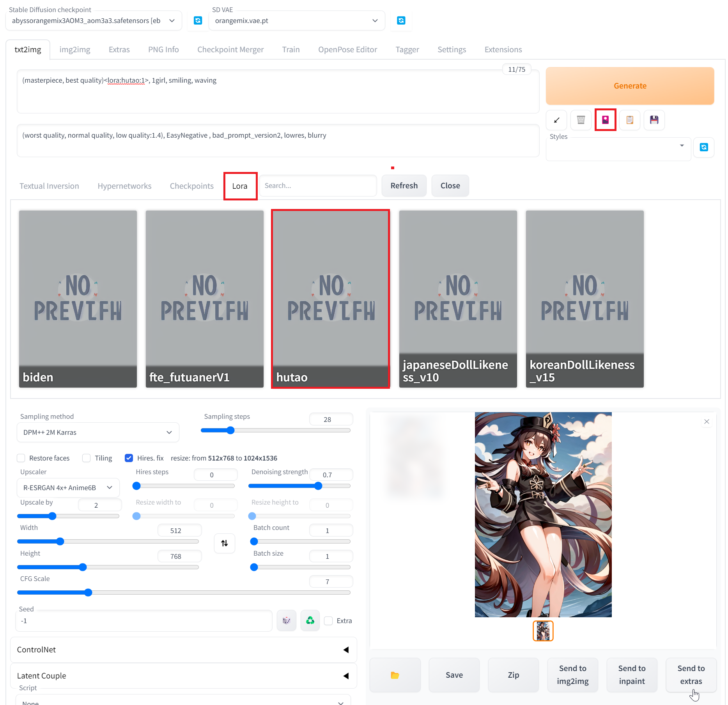Send the image to img2img
728x705 pixels.
pyautogui.click(x=573, y=675)
